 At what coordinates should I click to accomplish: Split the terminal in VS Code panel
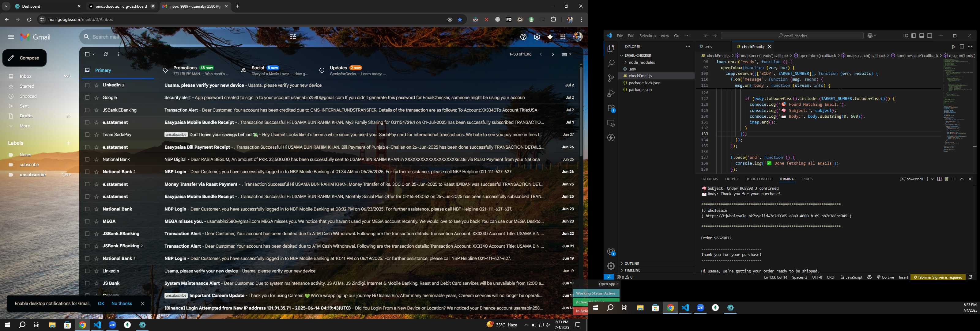pos(939,179)
